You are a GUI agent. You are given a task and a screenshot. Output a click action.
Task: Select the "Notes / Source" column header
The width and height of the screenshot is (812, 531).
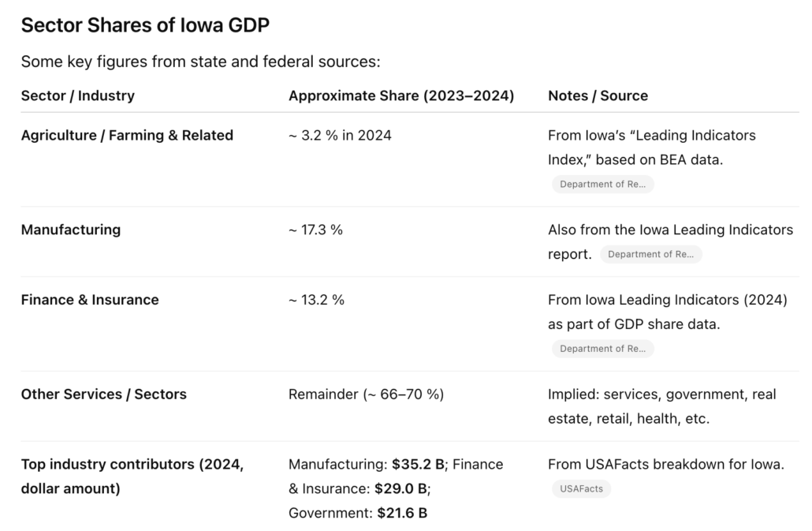pos(598,95)
